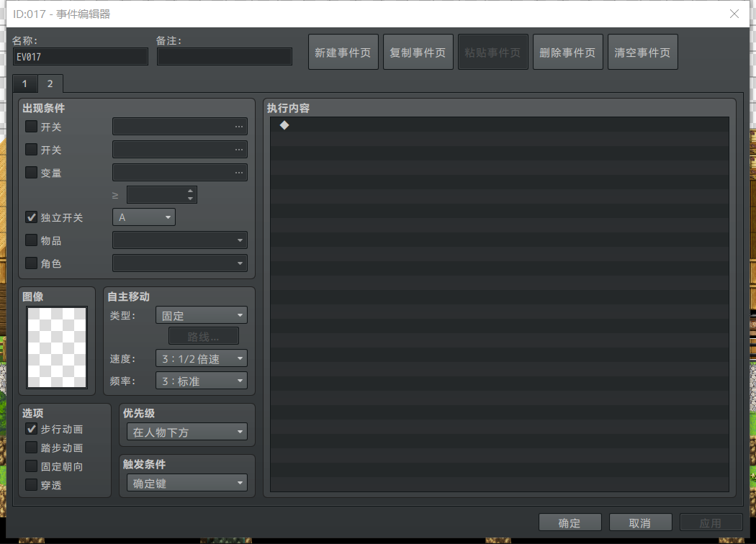Open the second 开关 selector field
756x544 pixels.
point(180,150)
